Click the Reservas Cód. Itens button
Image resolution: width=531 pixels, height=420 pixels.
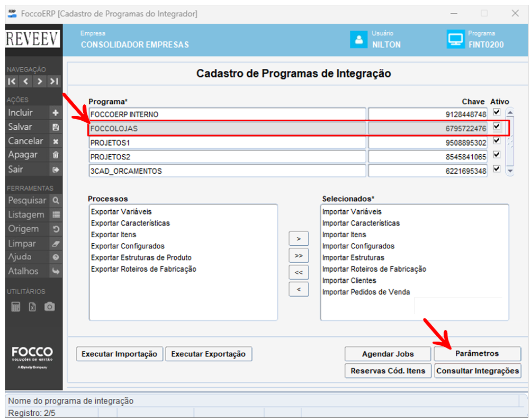388,371
